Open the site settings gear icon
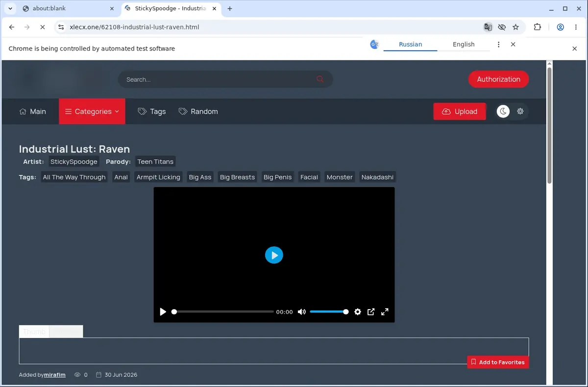The width and height of the screenshot is (588, 387). tap(520, 112)
